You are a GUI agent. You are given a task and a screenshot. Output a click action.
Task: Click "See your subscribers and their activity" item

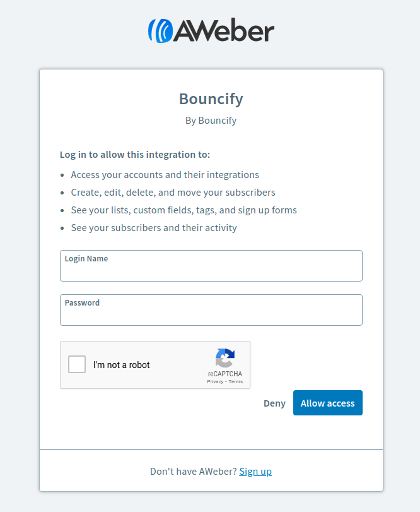click(x=154, y=228)
